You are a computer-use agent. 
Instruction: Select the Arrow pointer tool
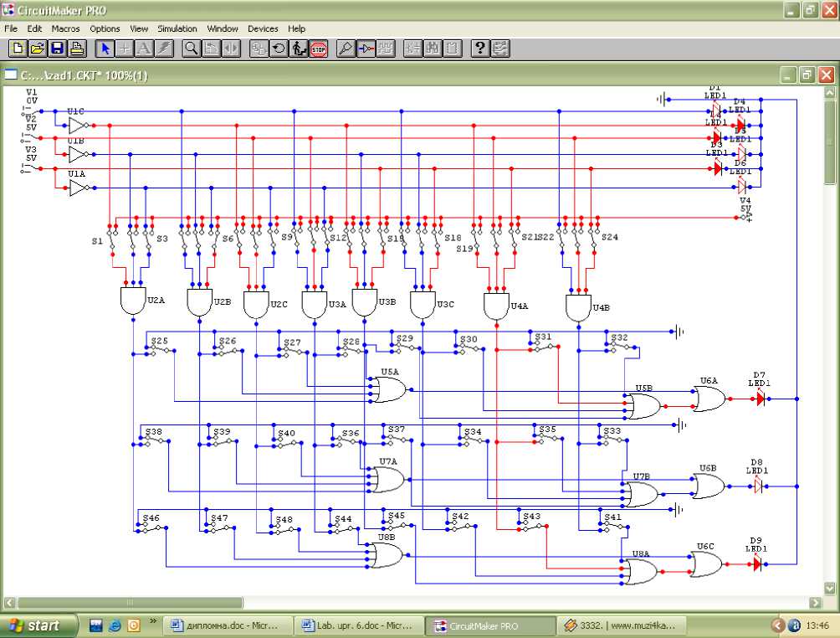point(105,49)
